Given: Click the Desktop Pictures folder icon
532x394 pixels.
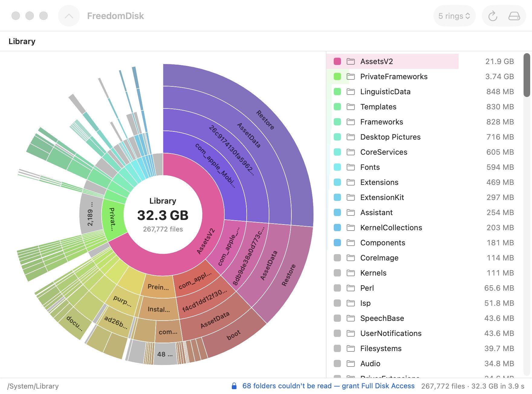Looking at the screenshot, I should pyautogui.click(x=351, y=137).
